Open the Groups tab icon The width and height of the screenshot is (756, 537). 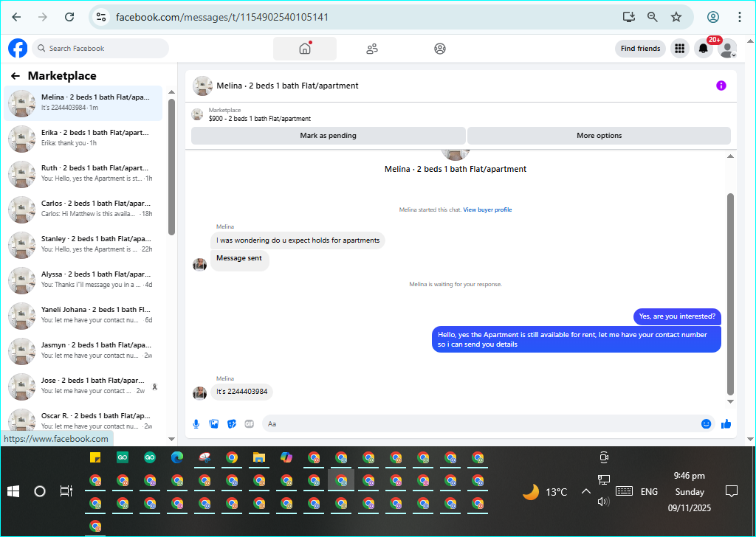tap(440, 49)
